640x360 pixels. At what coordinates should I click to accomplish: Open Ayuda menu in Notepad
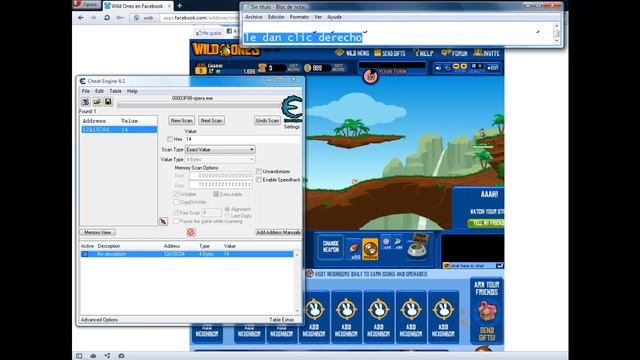pyautogui.click(x=334, y=17)
